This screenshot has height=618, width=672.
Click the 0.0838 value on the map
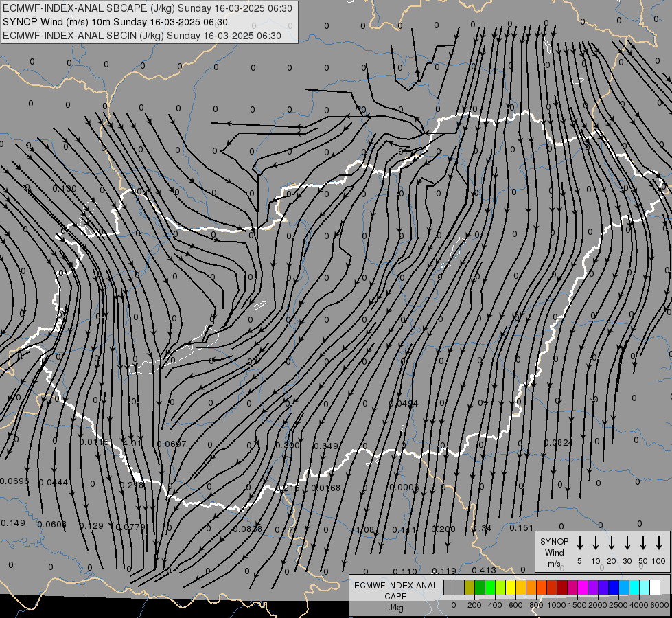coord(247,529)
